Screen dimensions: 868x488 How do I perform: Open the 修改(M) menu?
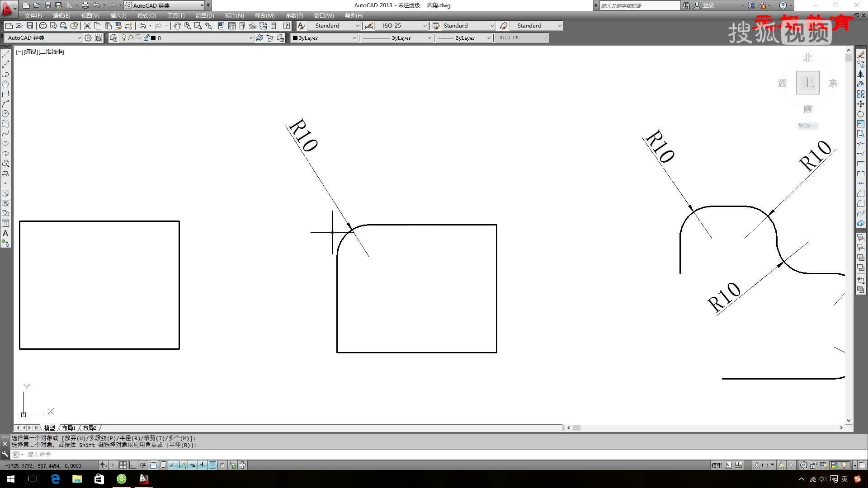click(264, 15)
